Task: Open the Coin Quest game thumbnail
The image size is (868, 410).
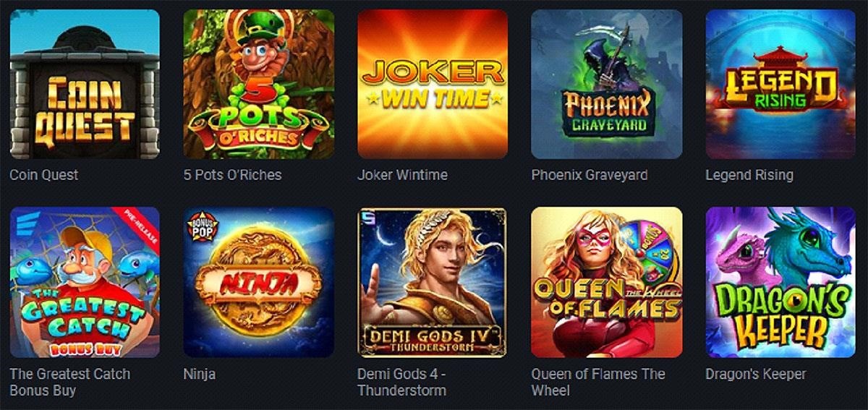Action: point(85,84)
